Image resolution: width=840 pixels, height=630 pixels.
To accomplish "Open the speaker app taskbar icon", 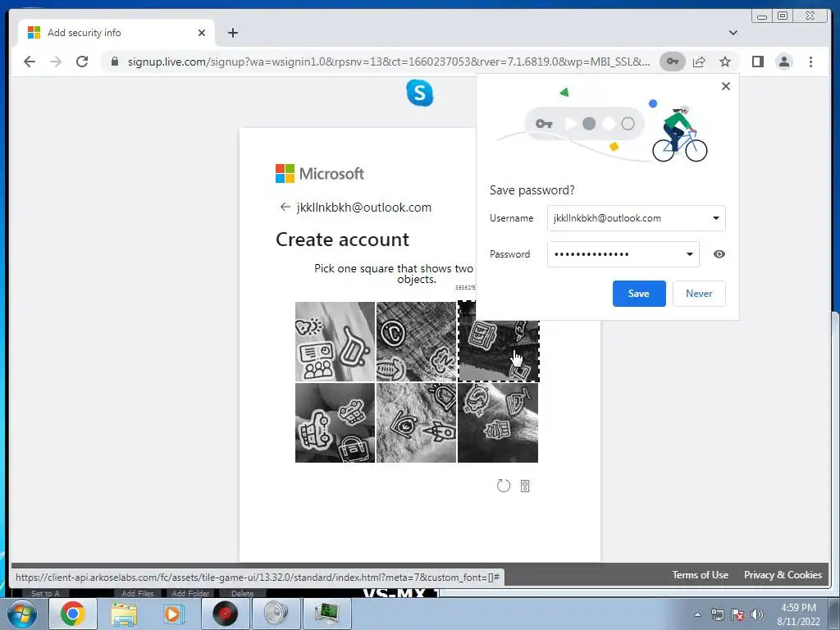I will click(276, 614).
